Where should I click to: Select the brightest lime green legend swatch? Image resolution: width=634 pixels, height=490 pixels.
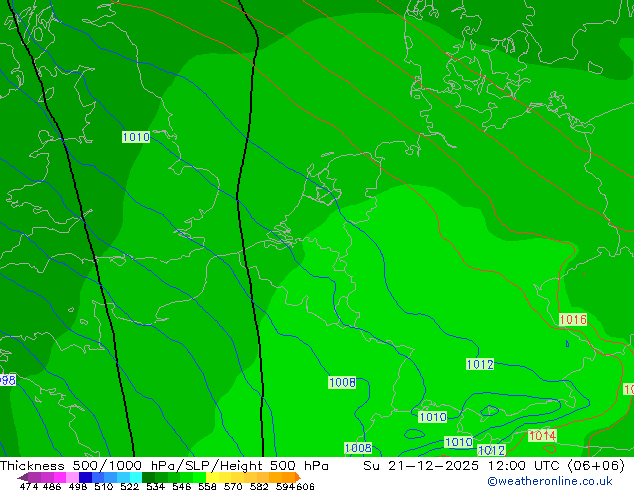pos(199,477)
